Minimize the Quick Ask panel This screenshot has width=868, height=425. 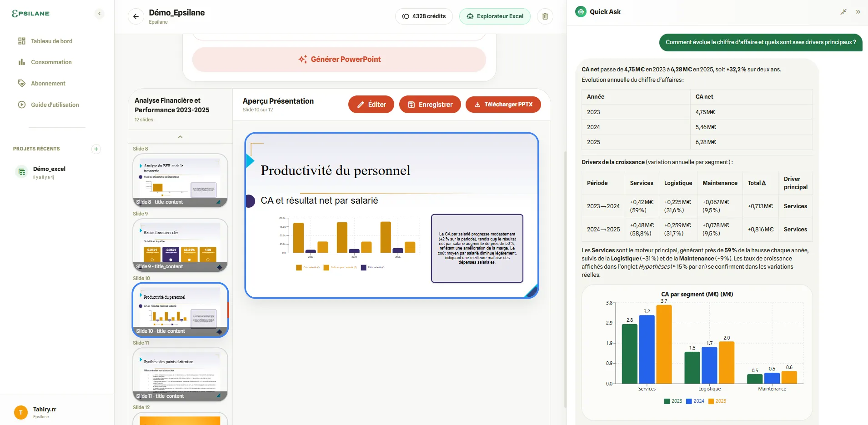(843, 12)
